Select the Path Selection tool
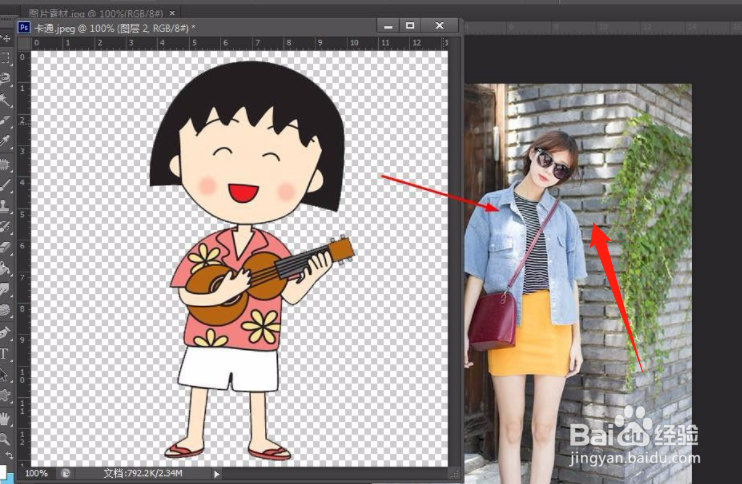Screen dimensions: 742x484 tap(5, 375)
